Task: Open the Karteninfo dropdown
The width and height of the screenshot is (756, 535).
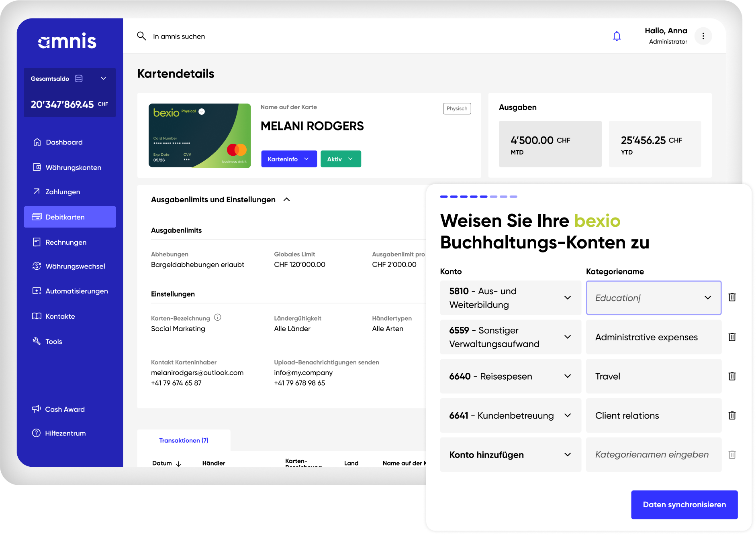Action: (x=289, y=159)
